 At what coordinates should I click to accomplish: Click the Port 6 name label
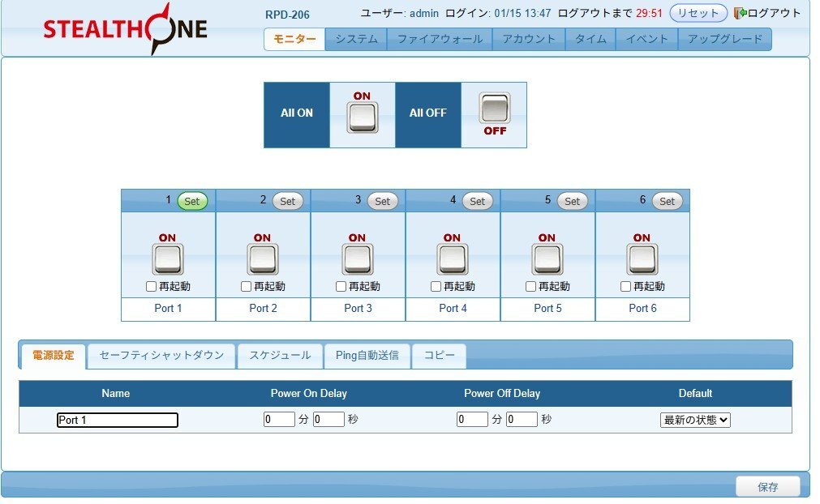coord(642,308)
